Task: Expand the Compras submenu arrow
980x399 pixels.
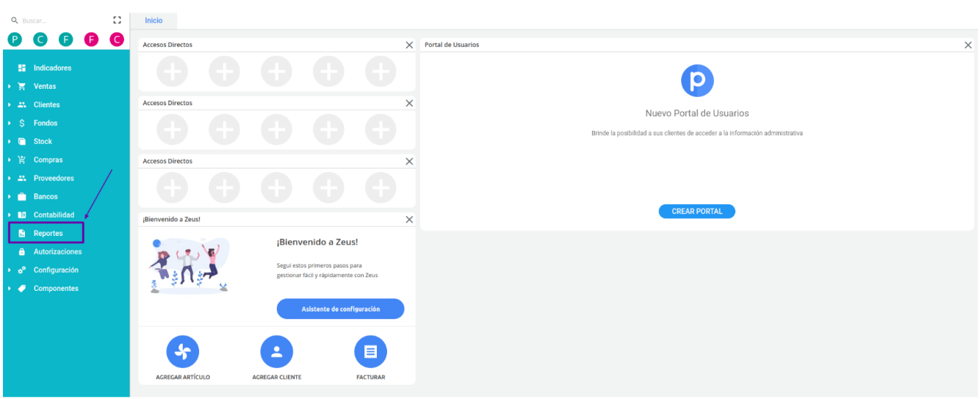Action: pyautogui.click(x=8, y=159)
